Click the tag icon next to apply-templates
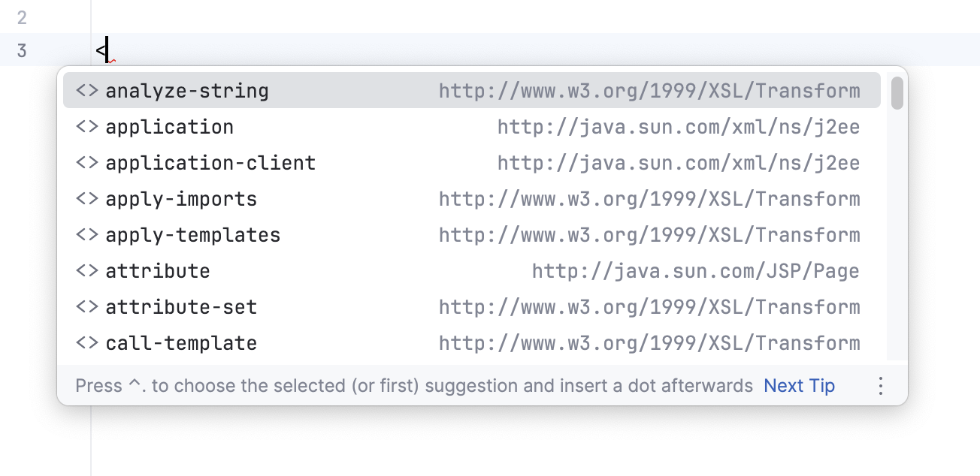 [87, 234]
